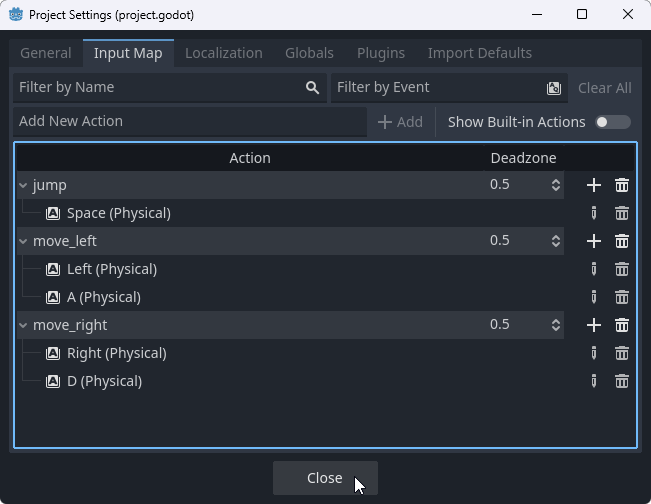Screen dimensions: 651x504
Task: Click the Add New Action text field
Action: [190, 121]
